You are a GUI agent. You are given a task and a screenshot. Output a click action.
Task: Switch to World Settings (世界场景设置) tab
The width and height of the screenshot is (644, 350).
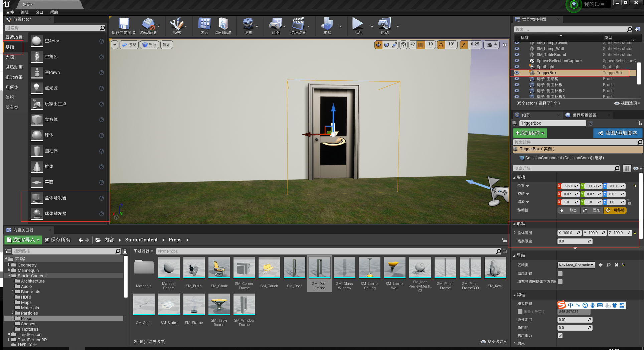pyautogui.click(x=584, y=115)
